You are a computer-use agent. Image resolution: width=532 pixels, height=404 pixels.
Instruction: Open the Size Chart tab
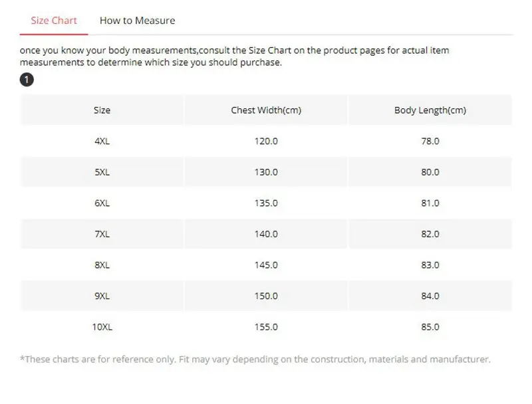click(54, 21)
